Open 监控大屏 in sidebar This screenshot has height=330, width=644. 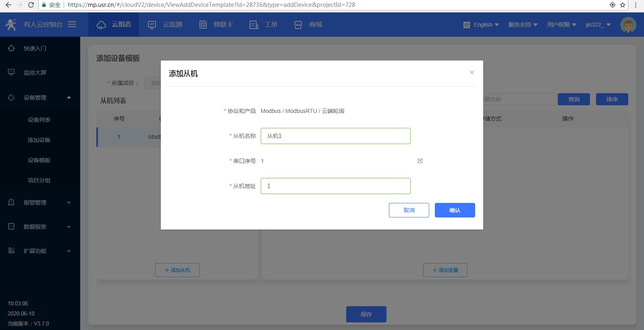[35, 73]
